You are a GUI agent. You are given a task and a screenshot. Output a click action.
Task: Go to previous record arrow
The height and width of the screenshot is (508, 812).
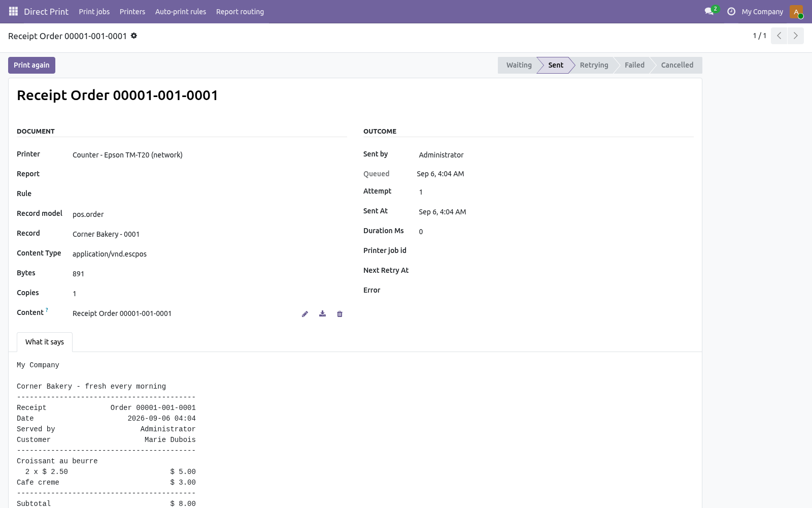pos(779,36)
